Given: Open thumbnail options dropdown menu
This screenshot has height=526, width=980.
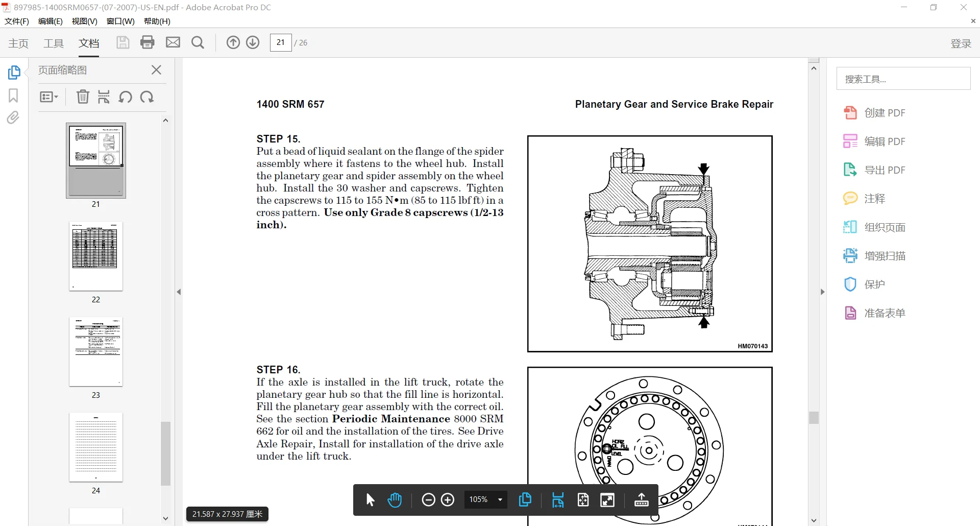Looking at the screenshot, I should tap(49, 97).
